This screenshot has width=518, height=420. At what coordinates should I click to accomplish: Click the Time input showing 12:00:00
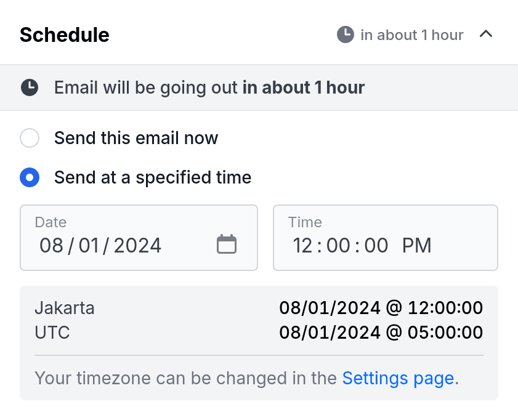click(x=340, y=245)
